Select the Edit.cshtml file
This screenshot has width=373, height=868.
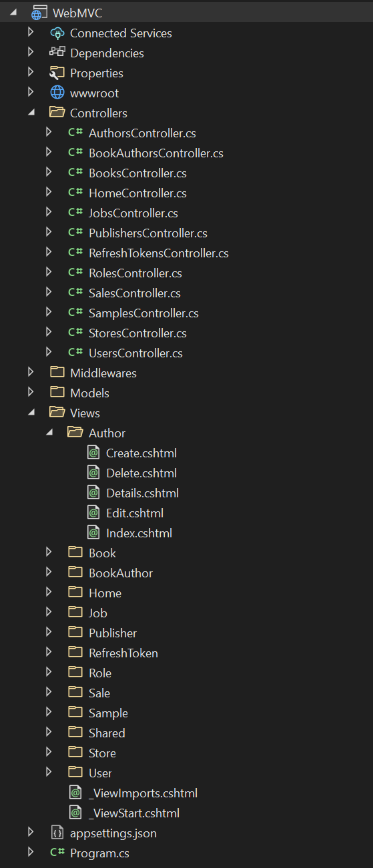(x=135, y=513)
